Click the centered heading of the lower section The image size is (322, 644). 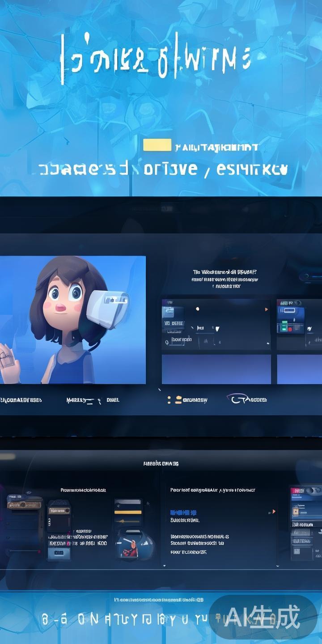(161, 464)
